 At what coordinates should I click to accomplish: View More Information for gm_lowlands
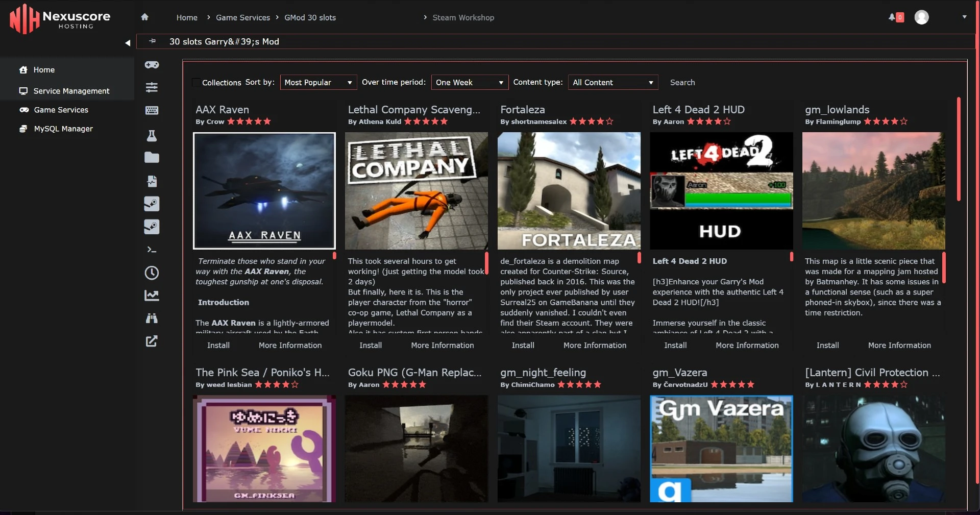coord(900,346)
